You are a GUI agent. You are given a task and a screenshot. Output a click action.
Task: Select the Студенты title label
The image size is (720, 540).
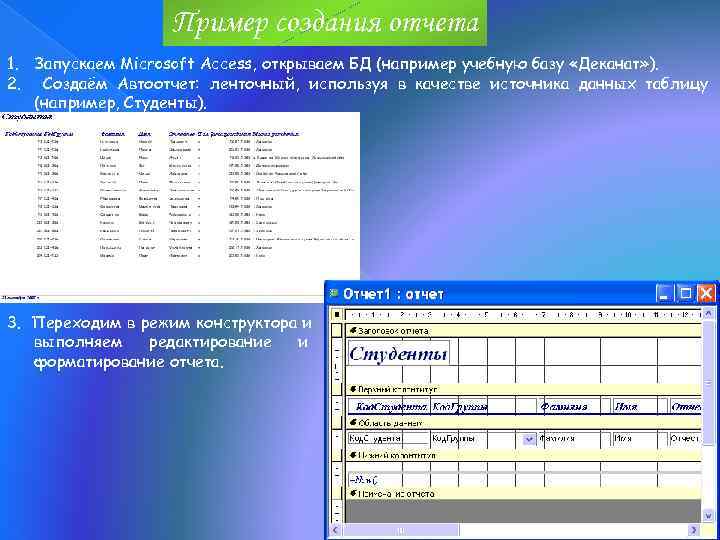[398, 354]
